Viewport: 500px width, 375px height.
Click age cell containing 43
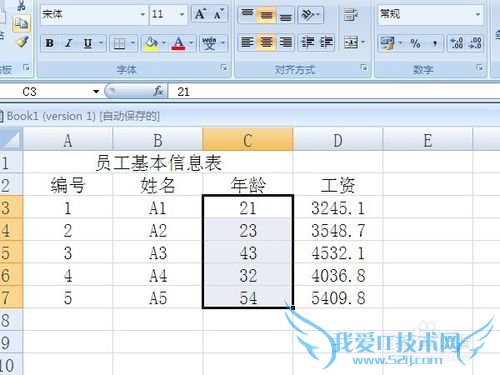[248, 252]
